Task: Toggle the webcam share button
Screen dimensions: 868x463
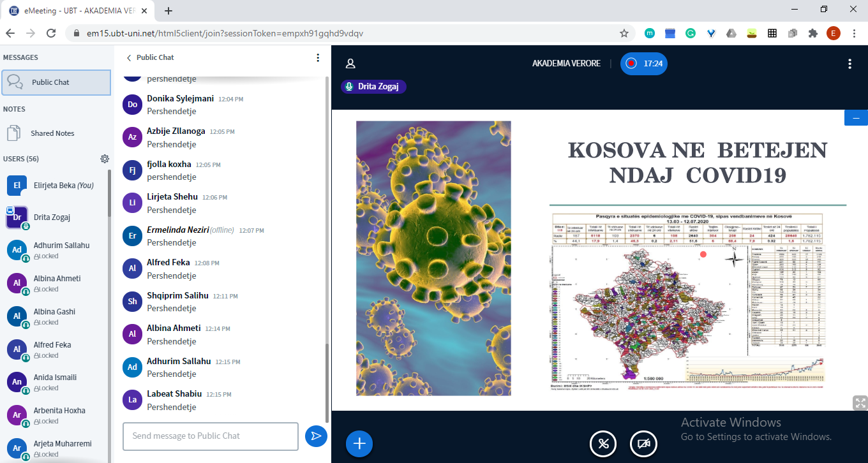Action: pos(643,444)
